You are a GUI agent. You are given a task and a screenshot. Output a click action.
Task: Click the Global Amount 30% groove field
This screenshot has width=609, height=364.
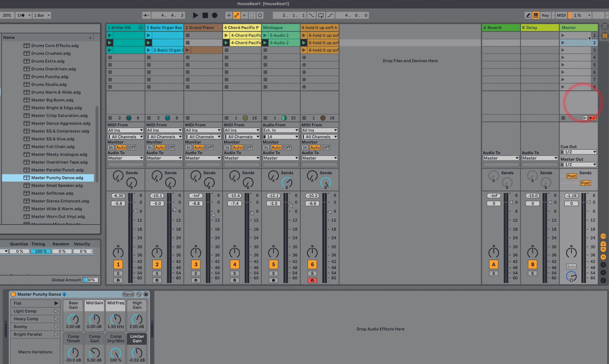[90, 280]
